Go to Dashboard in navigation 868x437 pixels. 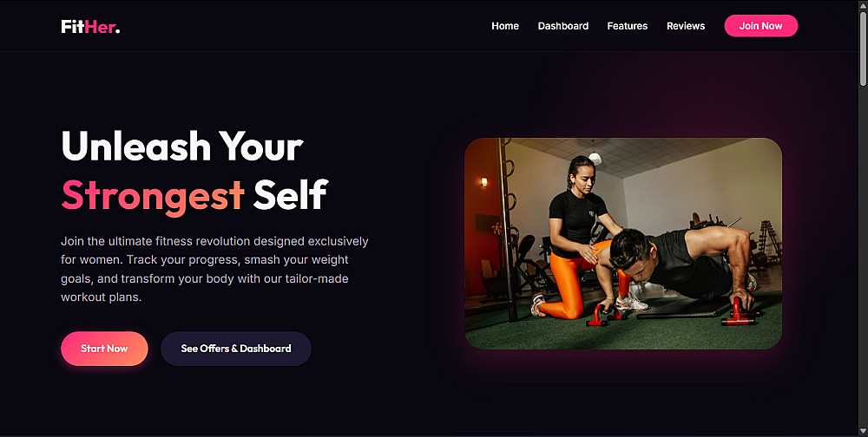click(563, 26)
